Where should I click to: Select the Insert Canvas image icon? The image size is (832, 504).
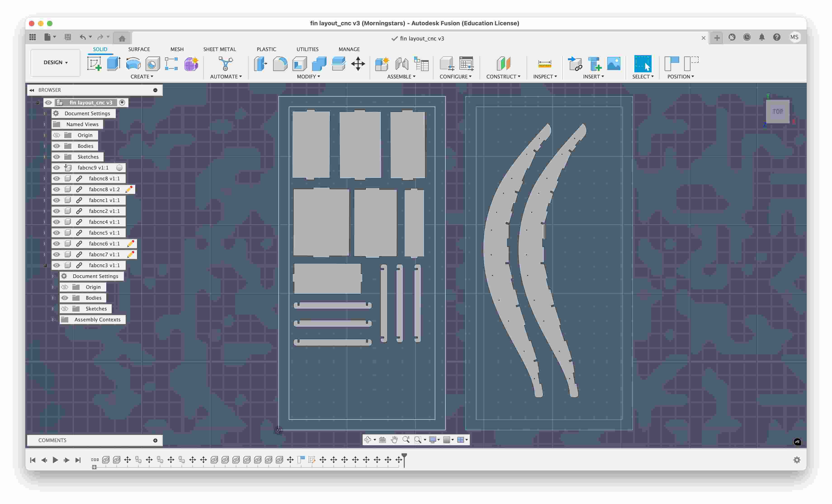614,64
